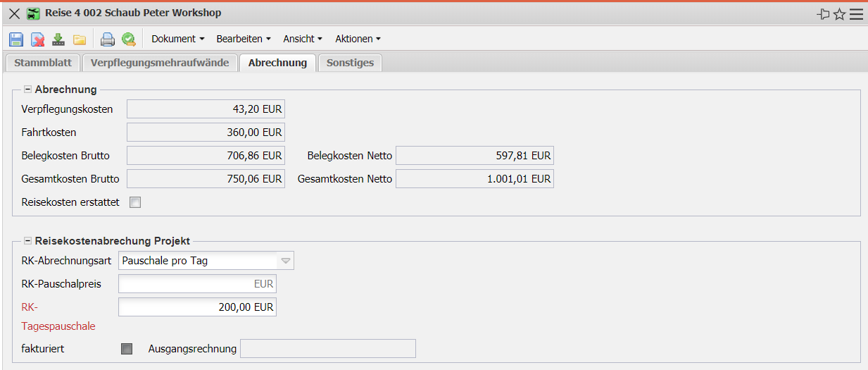Click the green download arrow icon

pos(58,39)
